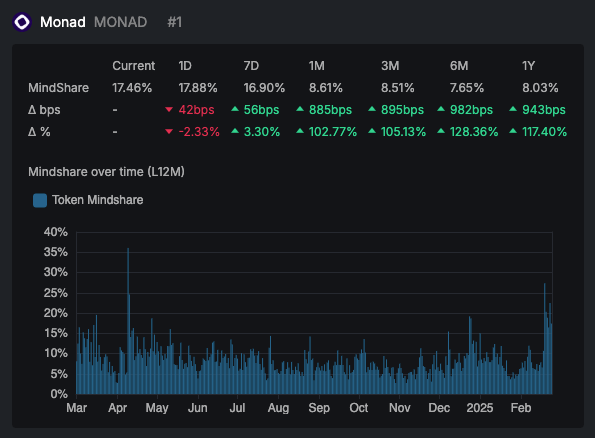595x438 pixels.
Task: Click the green up arrow beside 885bps
Action: click(300, 109)
